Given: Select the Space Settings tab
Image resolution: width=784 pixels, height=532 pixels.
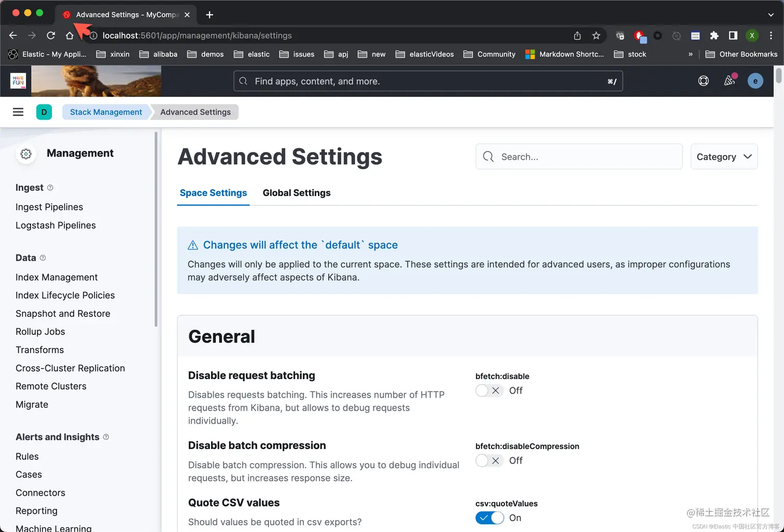Looking at the screenshot, I should coord(213,193).
